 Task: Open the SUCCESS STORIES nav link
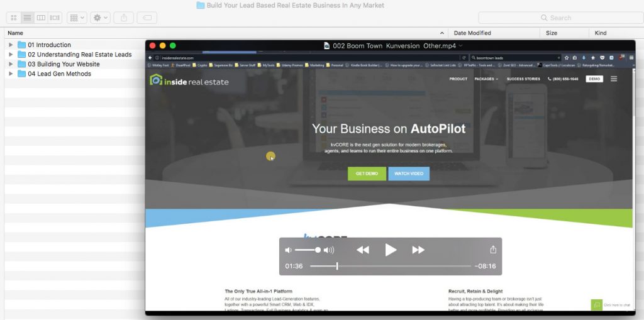pos(523,79)
